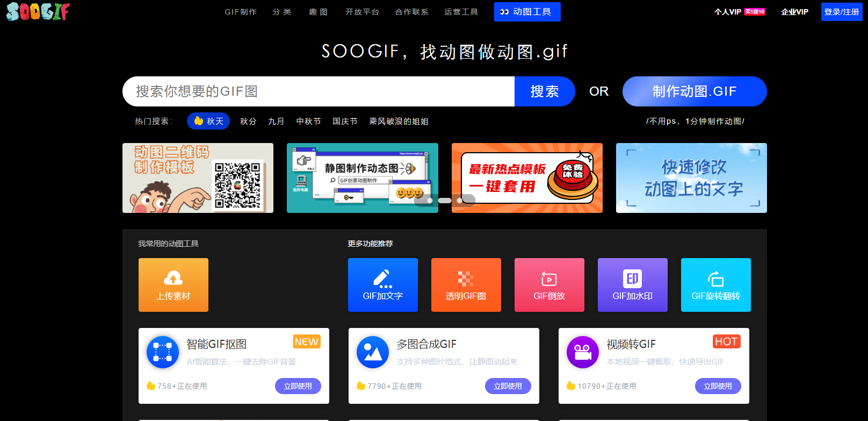The image size is (868, 421).
Task: Open the 透明GIF图 transparent GIF tool
Action: 466,285
